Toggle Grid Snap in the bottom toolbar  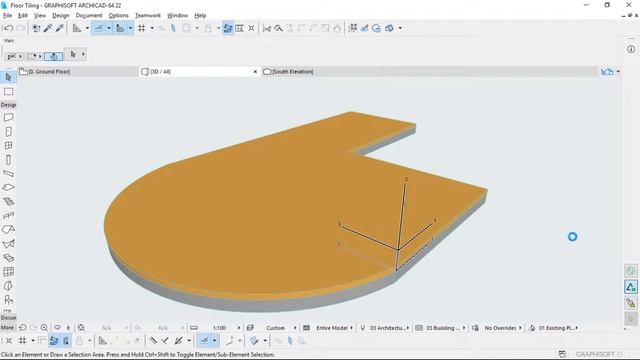point(22,341)
